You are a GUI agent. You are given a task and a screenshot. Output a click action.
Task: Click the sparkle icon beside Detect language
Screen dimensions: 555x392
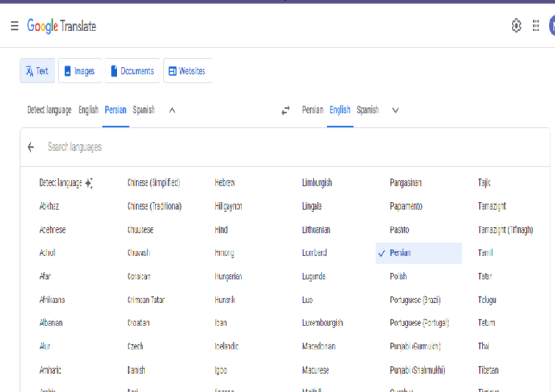[89, 183]
